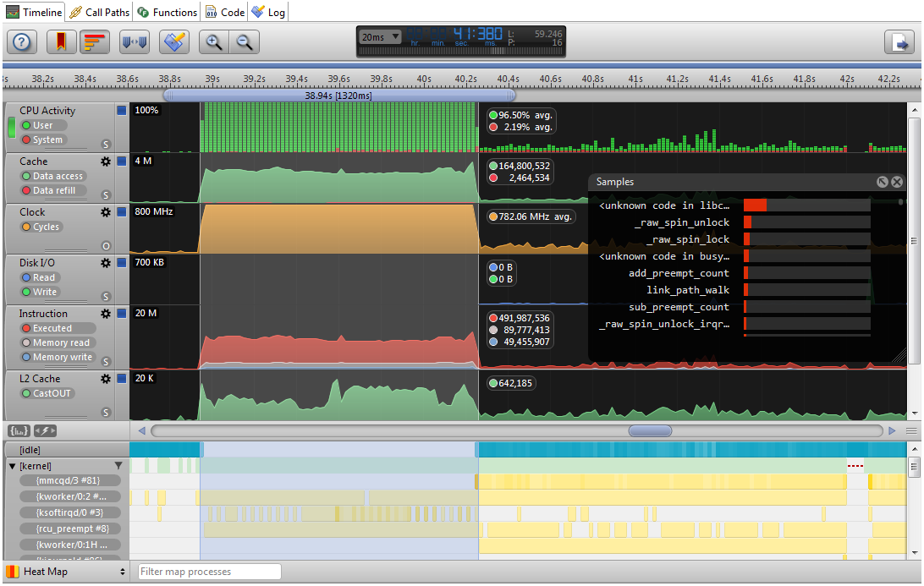The height and width of the screenshot is (586, 924).
Task: Switch to the Functions tab
Action: 168,12
